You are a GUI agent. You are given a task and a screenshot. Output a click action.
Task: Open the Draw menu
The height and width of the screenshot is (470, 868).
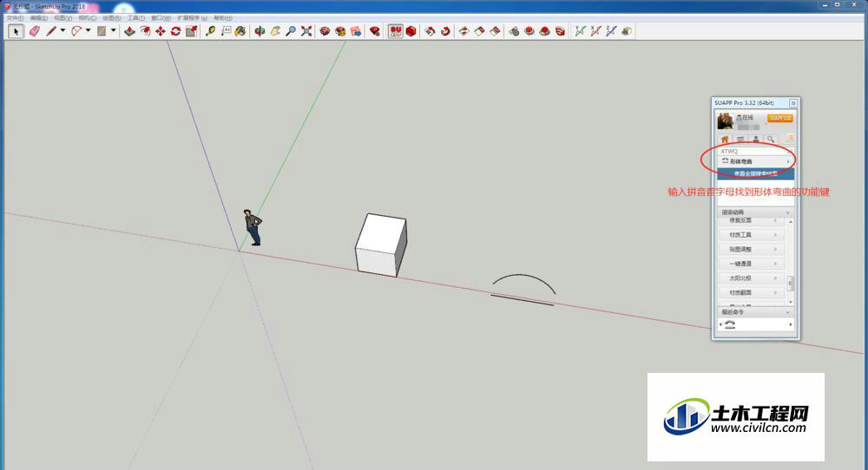(111, 18)
